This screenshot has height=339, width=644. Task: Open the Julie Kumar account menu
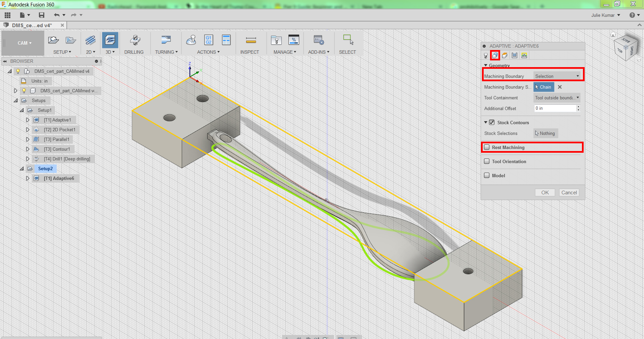[606, 15]
